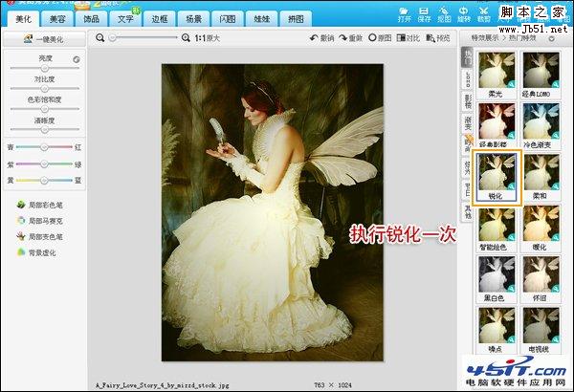Select the 局部变色笔 color change pen

(x=39, y=237)
